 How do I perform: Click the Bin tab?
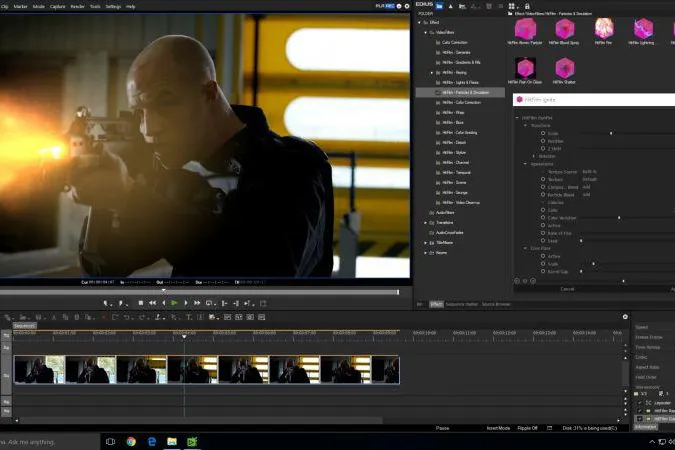pos(420,304)
